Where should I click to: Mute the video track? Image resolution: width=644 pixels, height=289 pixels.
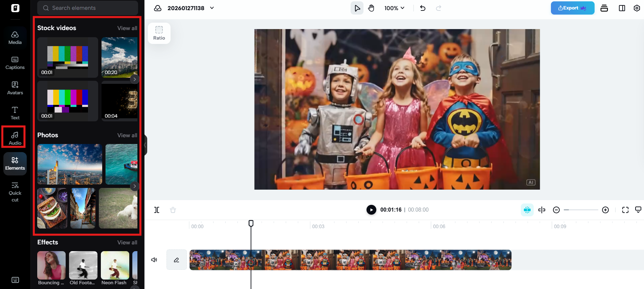[154, 260]
